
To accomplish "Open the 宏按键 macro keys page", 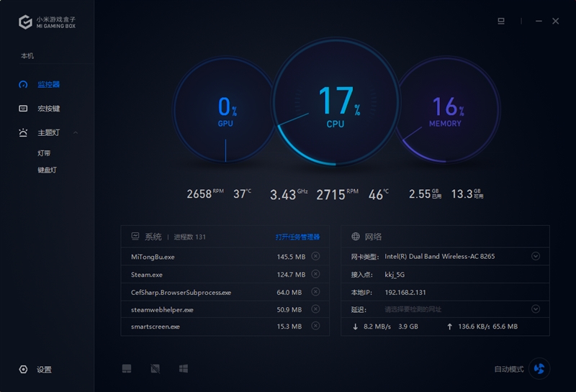I will [x=48, y=109].
